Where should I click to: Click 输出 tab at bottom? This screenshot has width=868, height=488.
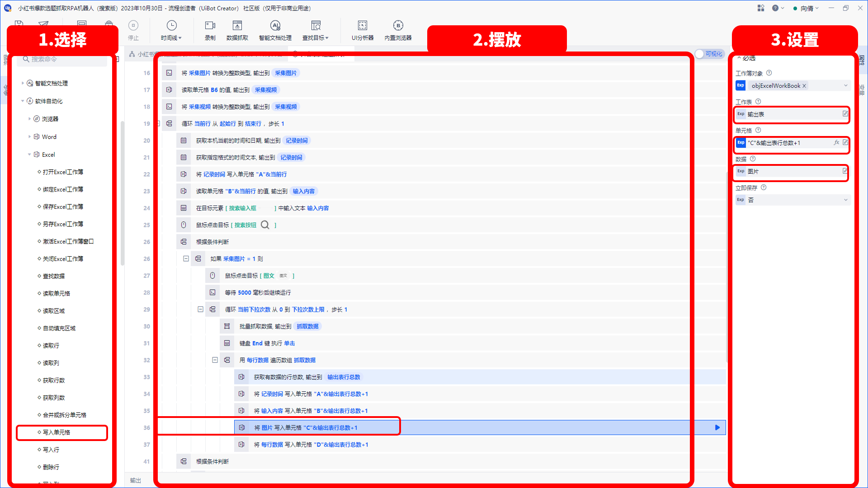click(133, 480)
